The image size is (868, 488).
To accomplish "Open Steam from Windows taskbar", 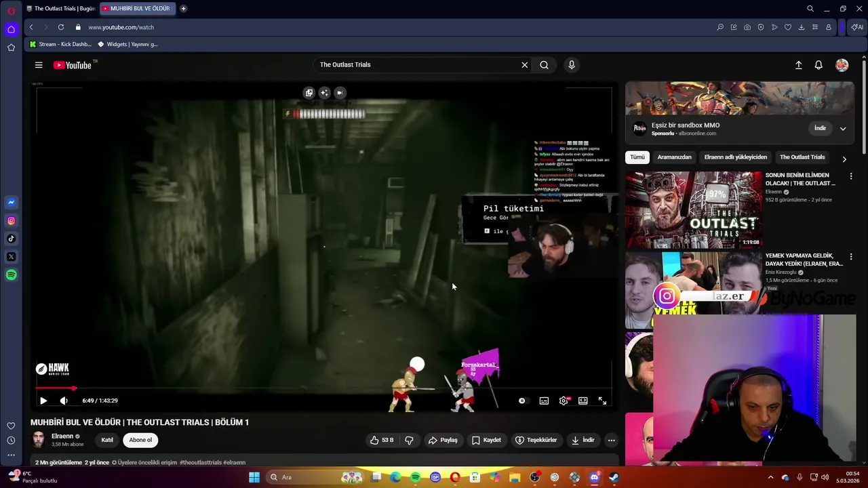I will pos(614,477).
